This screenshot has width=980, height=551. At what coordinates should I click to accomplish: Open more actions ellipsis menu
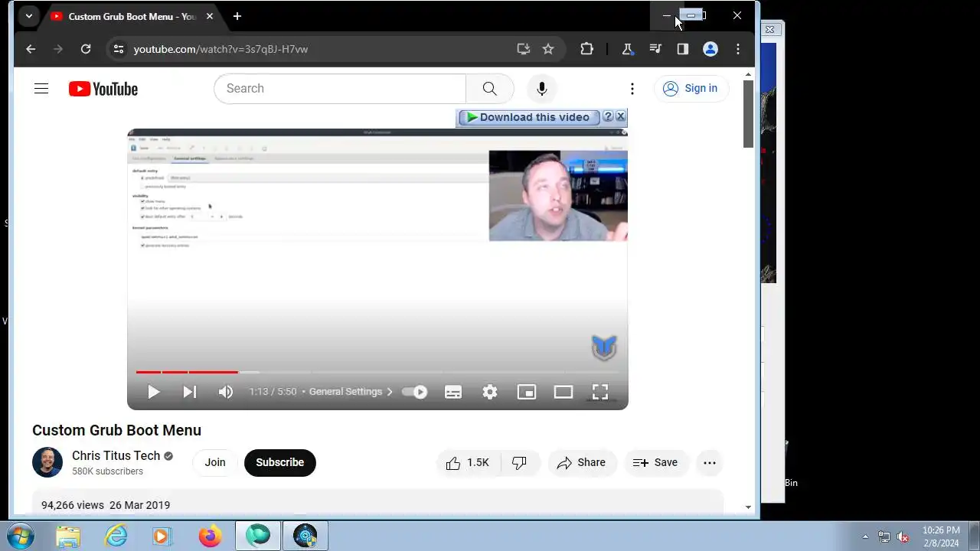pos(710,463)
